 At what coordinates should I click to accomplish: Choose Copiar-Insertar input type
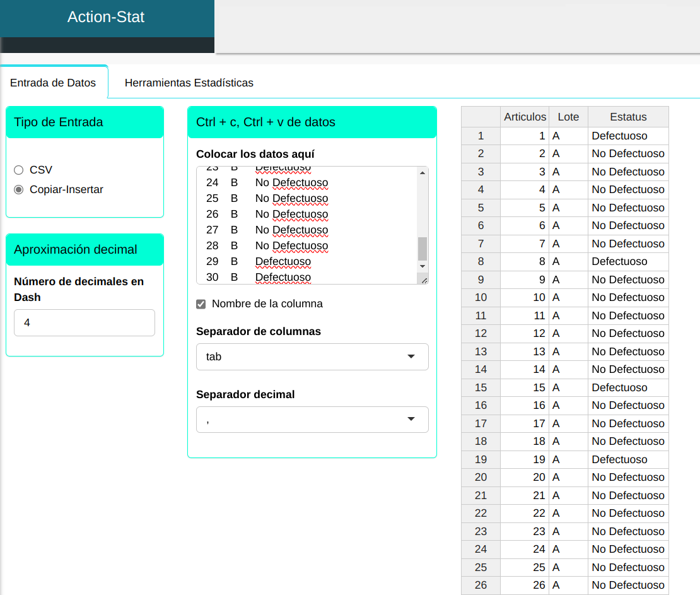pos(18,189)
